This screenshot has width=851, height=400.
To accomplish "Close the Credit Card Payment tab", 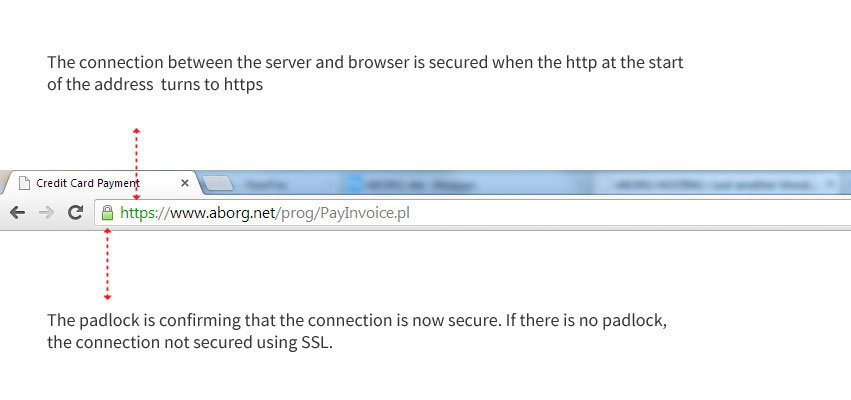I will [185, 184].
